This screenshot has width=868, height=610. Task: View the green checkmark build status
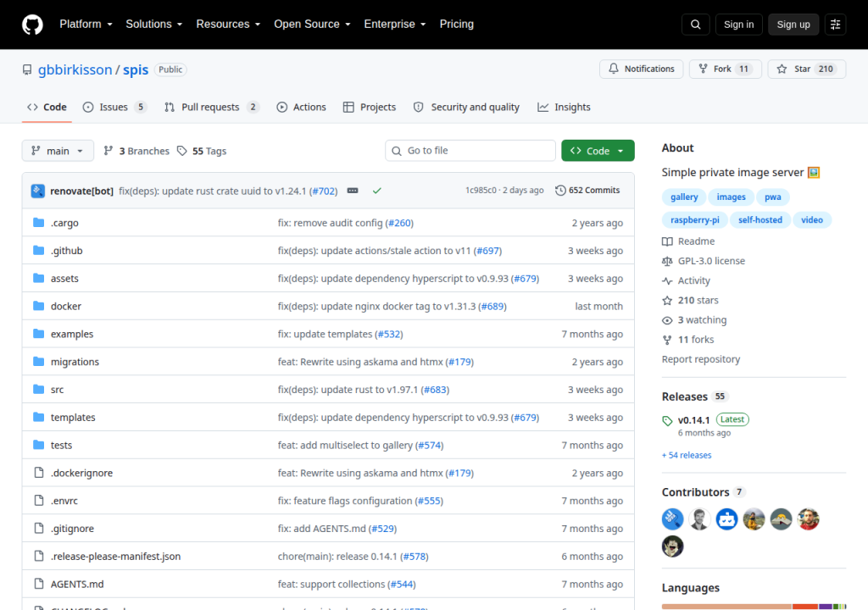tap(377, 191)
